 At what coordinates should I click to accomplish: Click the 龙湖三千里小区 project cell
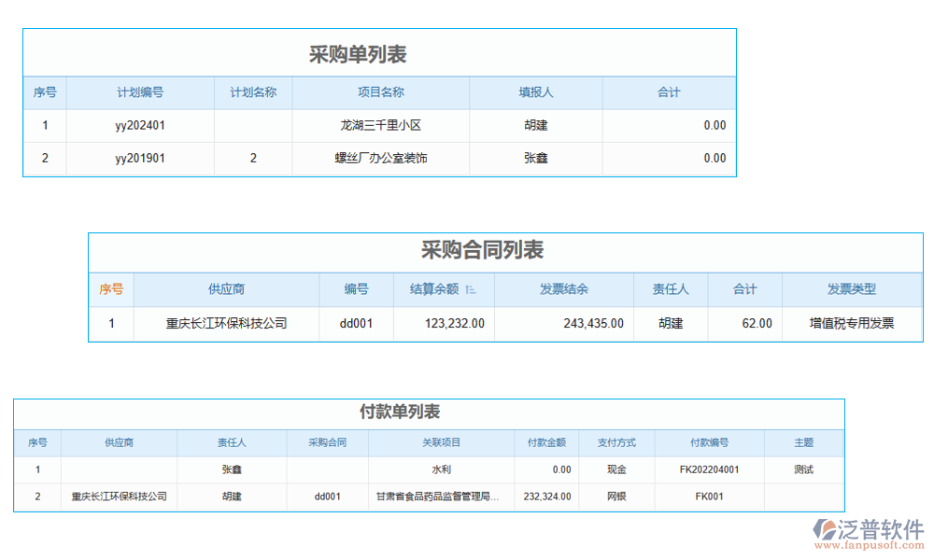(x=381, y=126)
